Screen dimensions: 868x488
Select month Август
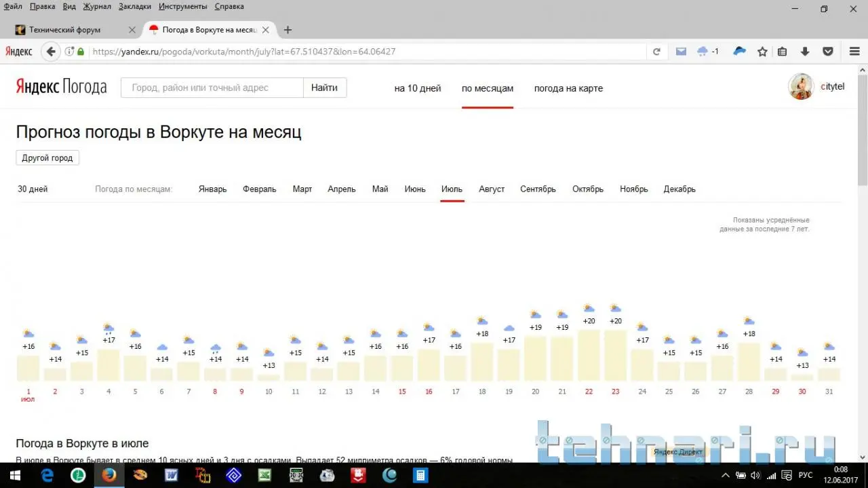[492, 189]
